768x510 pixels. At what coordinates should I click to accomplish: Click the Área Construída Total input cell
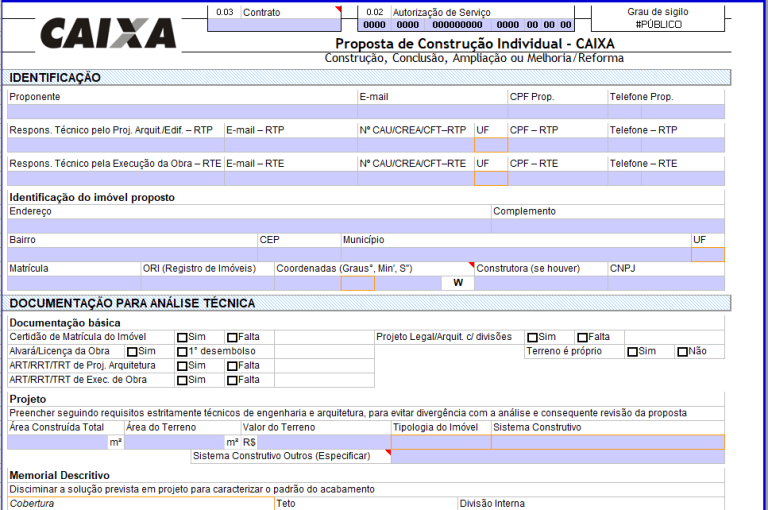point(58,442)
